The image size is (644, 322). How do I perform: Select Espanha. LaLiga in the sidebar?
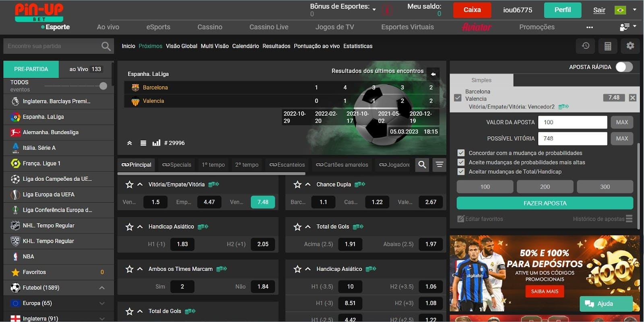pos(59,117)
